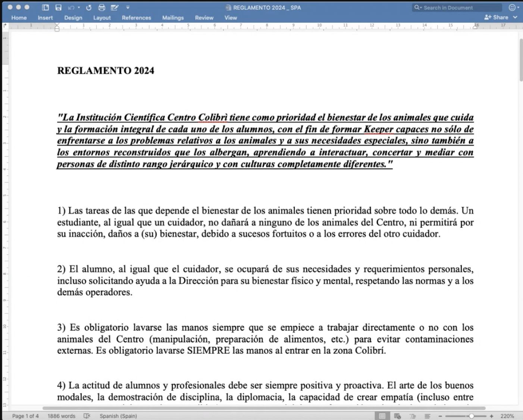Screen dimensions: 523x420
Task: Click the horizontal scrollbar at bottom
Action: coord(264,408)
